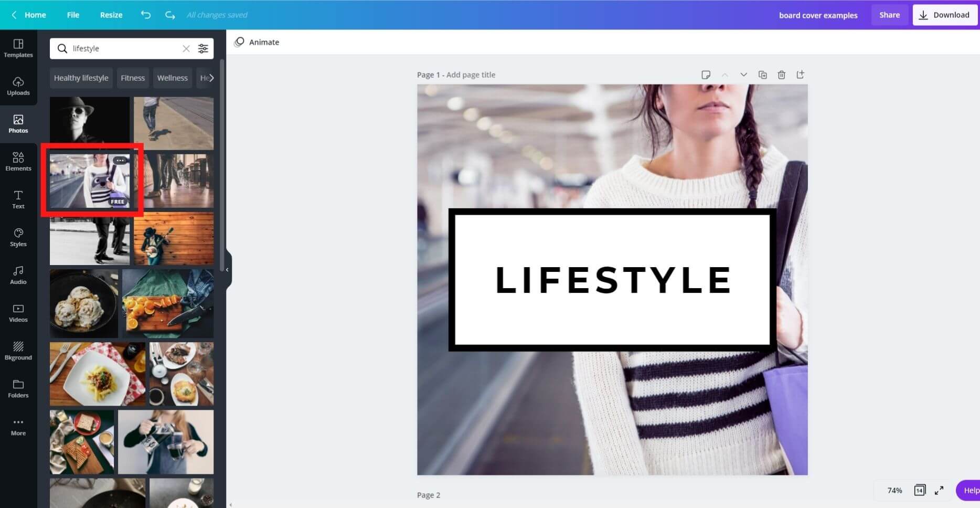Open the Videos panel
Image resolution: width=980 pixels, height=508 pixels.
coord(18,312)
